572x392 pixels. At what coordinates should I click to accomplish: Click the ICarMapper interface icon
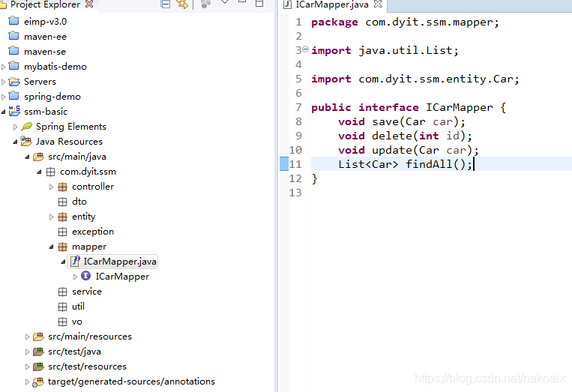pos(85,276)
